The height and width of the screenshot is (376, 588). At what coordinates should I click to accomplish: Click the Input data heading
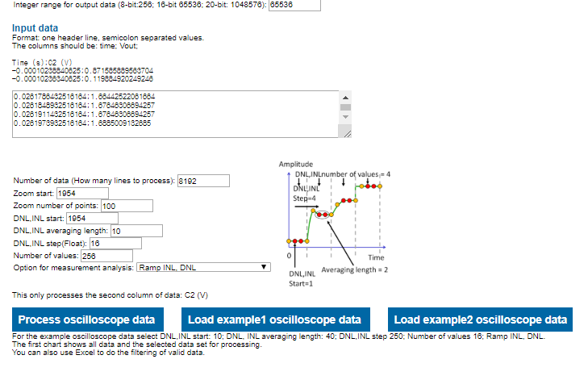35,28
